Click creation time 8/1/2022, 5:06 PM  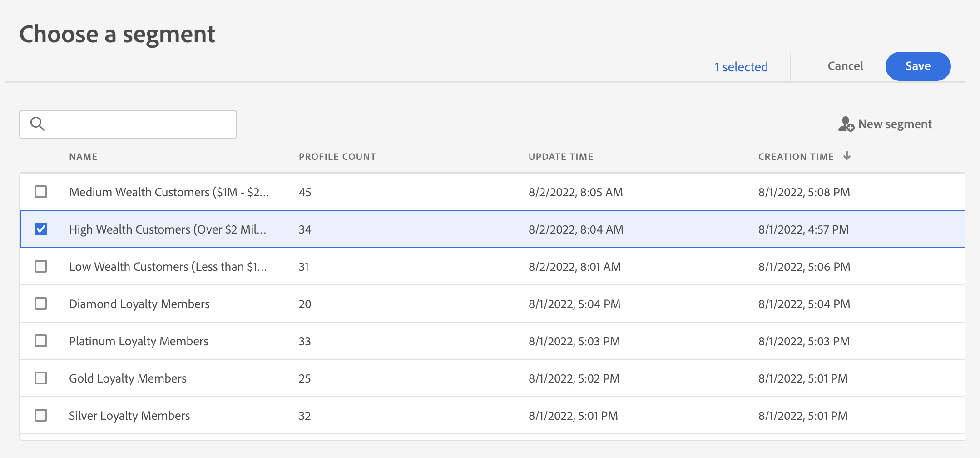pyautogui.click(x=804, y=267)
